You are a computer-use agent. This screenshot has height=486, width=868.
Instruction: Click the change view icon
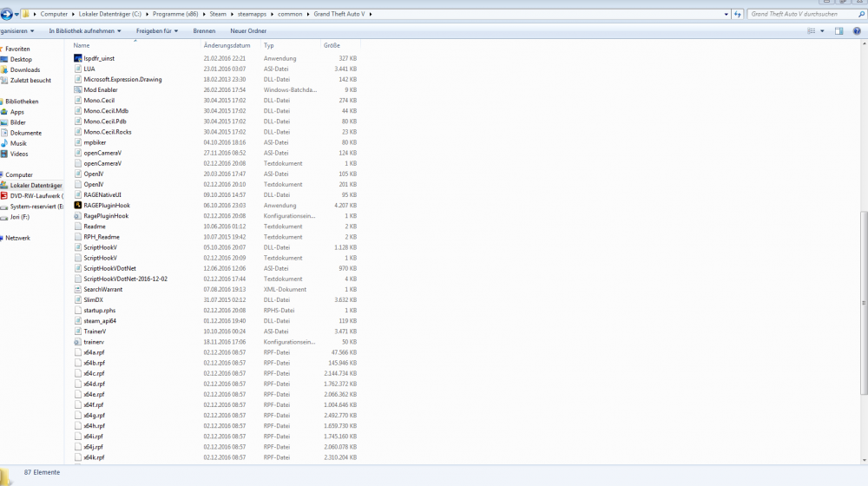tap(812, 31)
